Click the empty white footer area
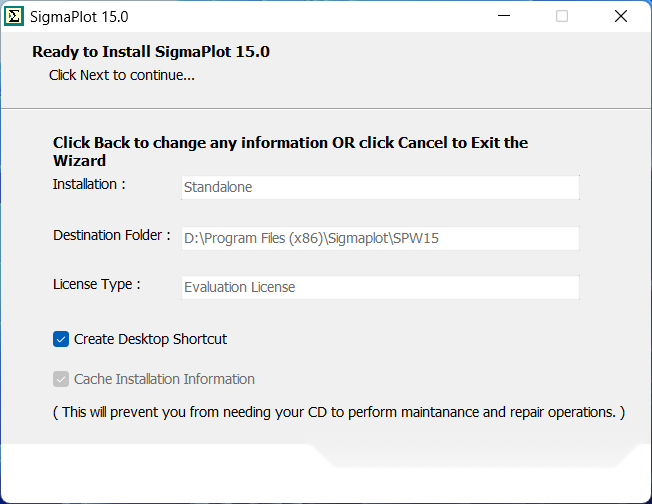 326,474
